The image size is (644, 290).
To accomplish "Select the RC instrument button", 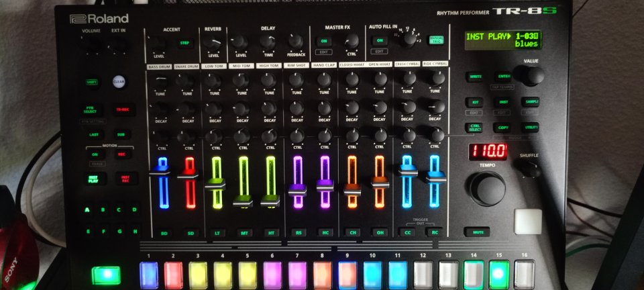I will click(434, 232).
